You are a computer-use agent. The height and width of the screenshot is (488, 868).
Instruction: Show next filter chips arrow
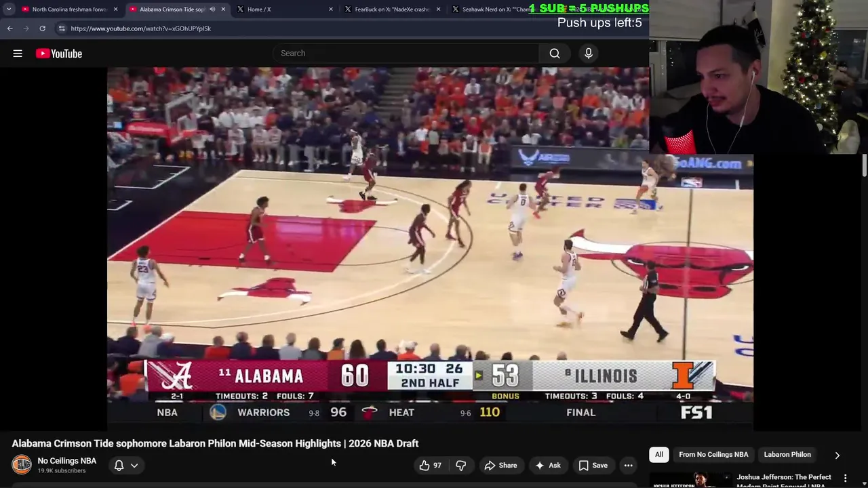tap(837, 455)
